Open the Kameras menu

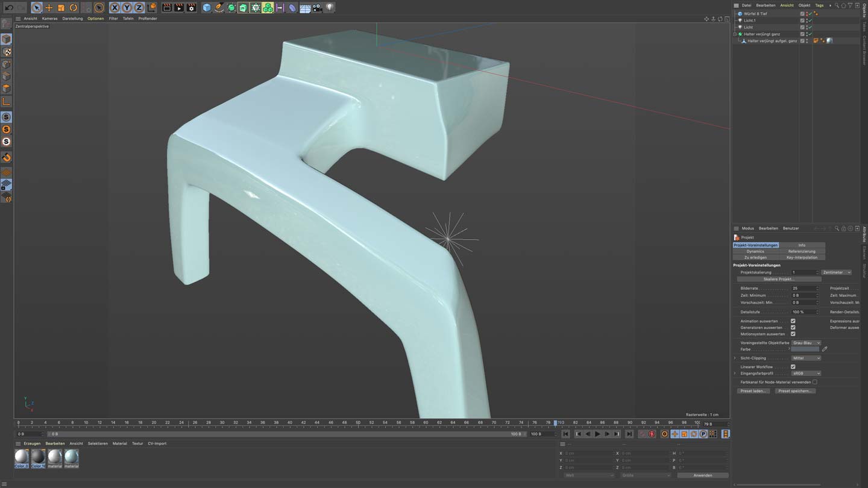(x=49, y=19)
